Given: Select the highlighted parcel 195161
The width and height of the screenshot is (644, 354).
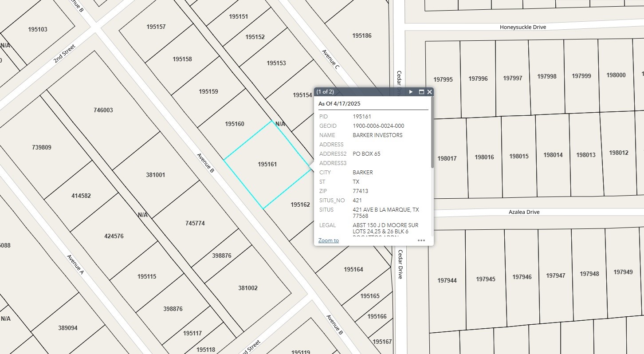Looking at the screenshot, I should pyautogui.click(x=267, y=165).
